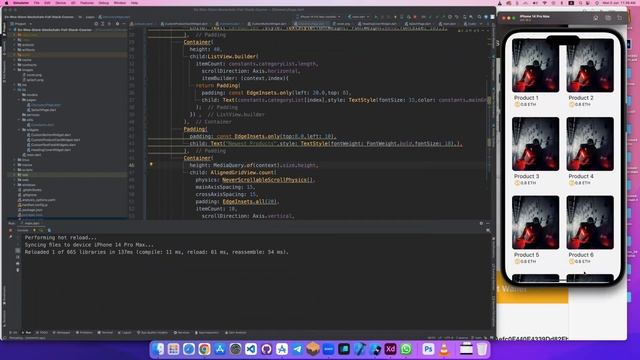The width and height of the screenshot is (640, 360).
Task: Click the Simulator Home button icon
Action: (596, 18)
